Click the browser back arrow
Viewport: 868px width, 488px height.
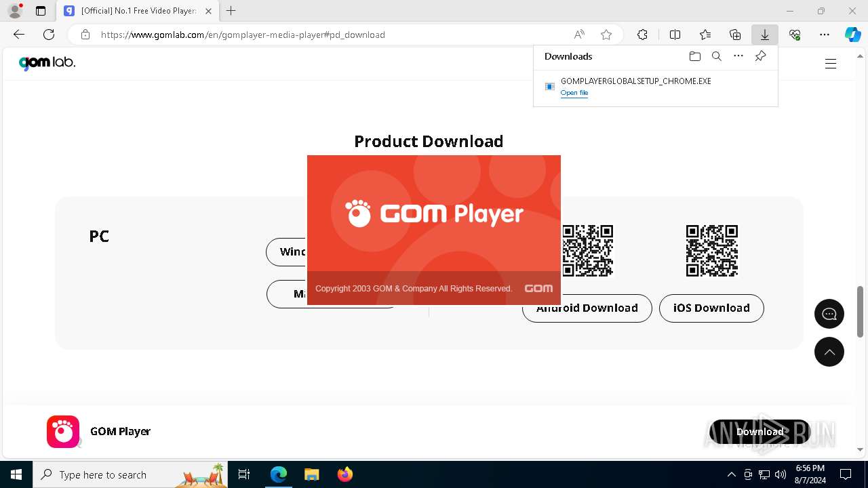click(19, 35)
